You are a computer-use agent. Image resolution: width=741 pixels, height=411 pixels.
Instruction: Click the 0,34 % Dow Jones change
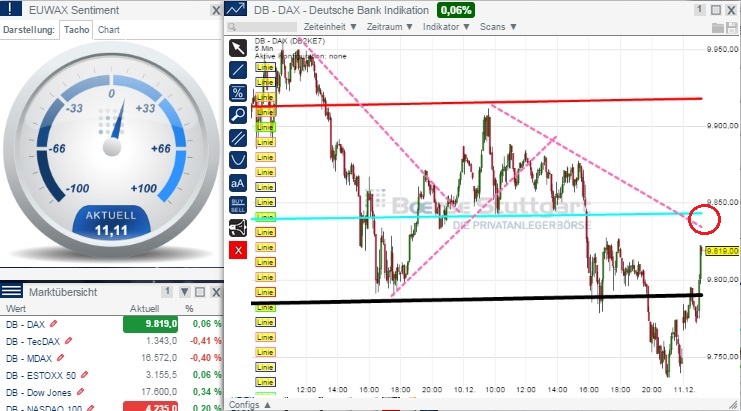click(207, 392)
